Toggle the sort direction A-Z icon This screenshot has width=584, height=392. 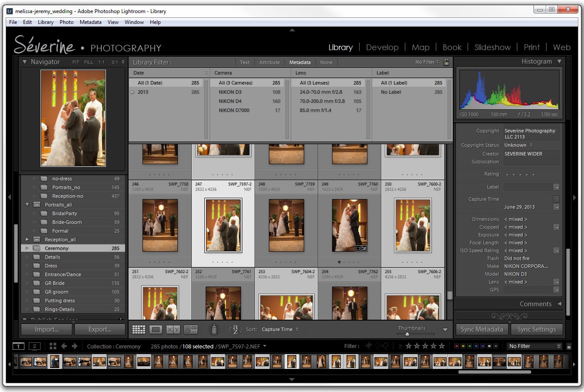pyautogui.click(x=236, y=330)
